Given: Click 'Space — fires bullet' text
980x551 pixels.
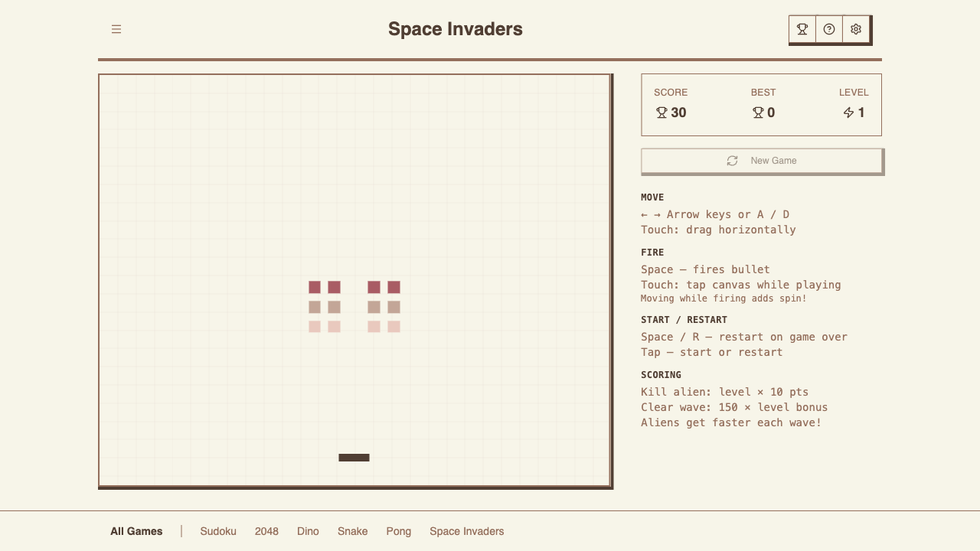Looking at the screenshot, I should pyautogui.click(x=705, y=269).
